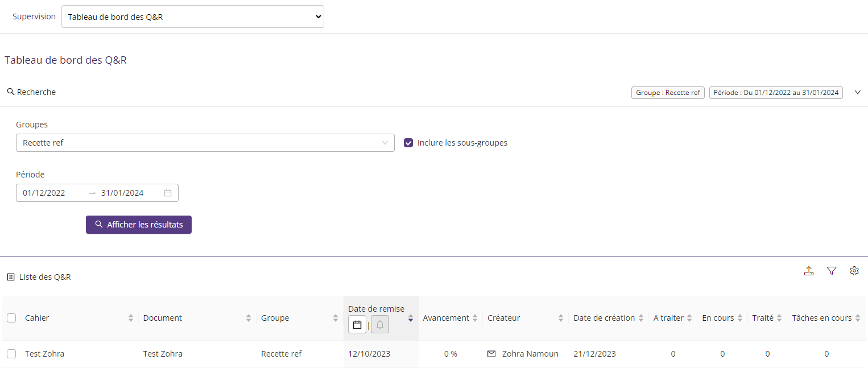Collapse the Recherche panel chevron
This screenshot has height=368, width=868.
858,93
